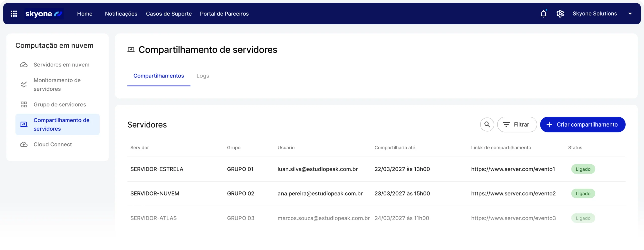This screenshot has width=644, height=250.
Task: Expand the Skyone Solutions account dropdown
Action: pyautogui.click(x=630, y=14)
